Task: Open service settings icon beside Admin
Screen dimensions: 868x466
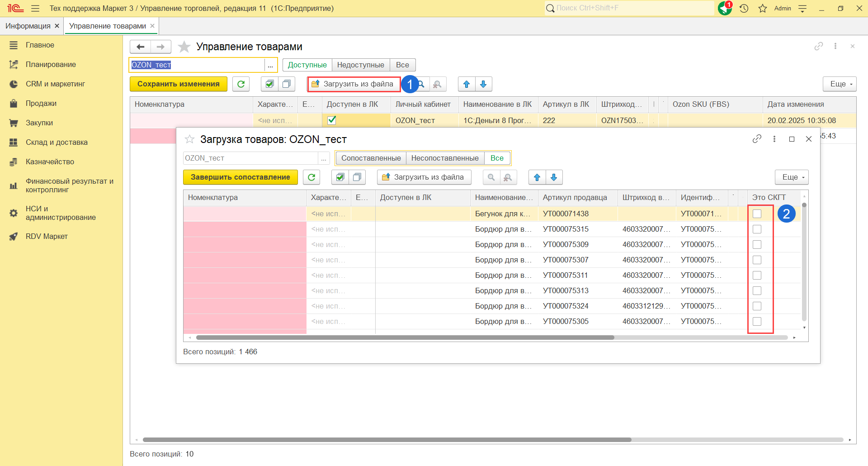Action: point(802,8)
